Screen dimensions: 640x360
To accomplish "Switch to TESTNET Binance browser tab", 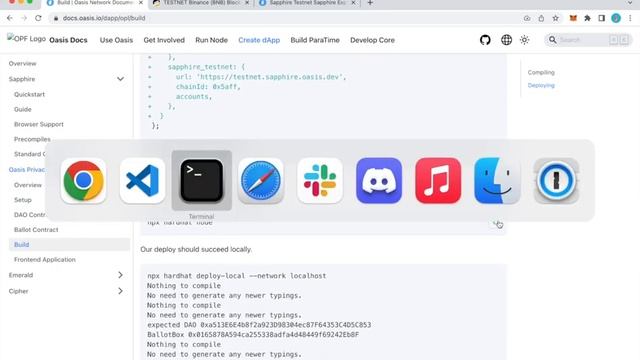I will pyautogui.click(x=201, y=3).
